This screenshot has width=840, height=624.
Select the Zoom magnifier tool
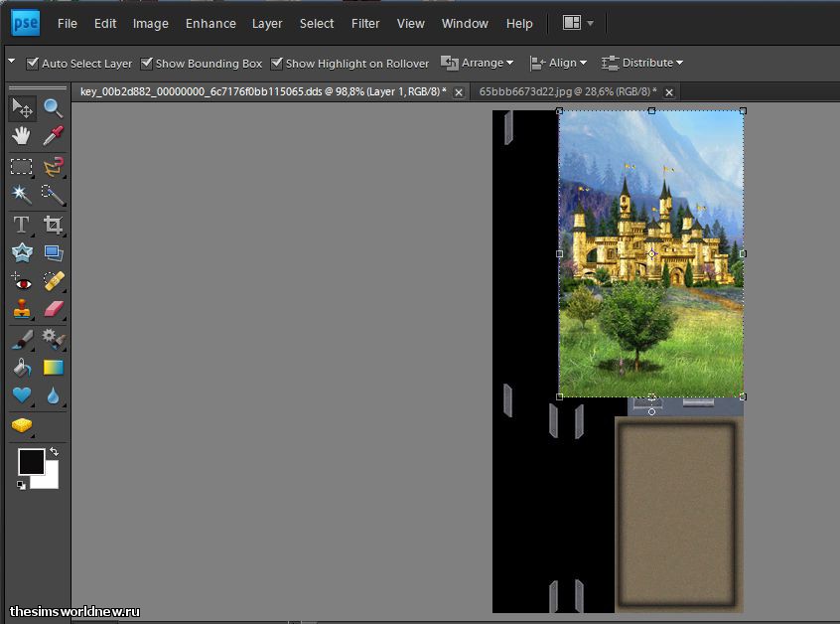coord(53,107)
